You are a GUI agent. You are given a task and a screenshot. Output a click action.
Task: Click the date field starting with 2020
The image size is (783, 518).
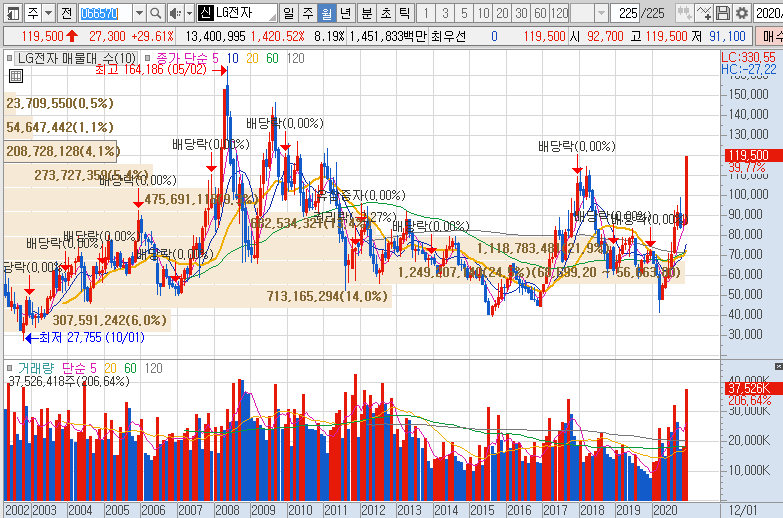pyautogui.click(x=768, y=13)
